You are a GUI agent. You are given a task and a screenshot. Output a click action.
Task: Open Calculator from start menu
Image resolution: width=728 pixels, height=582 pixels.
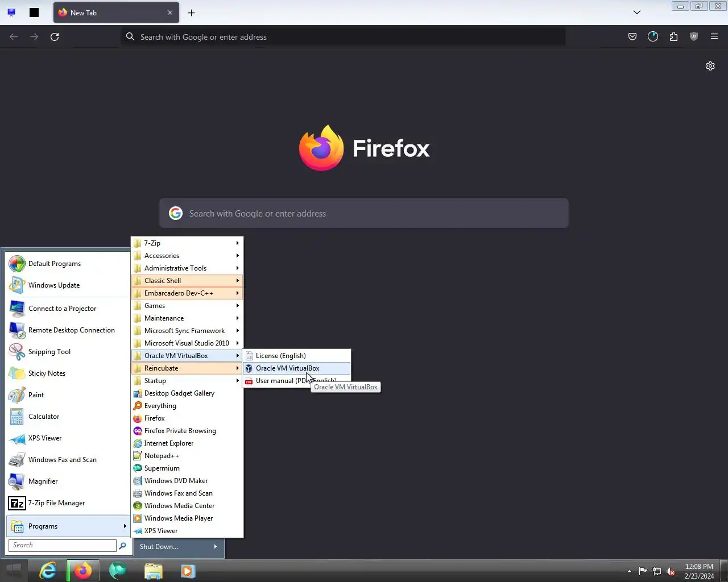tap(68, 417)
